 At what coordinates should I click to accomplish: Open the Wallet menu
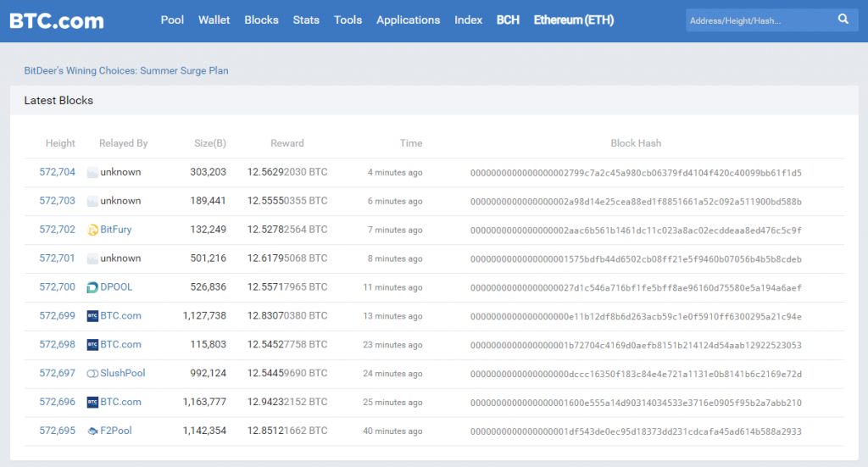pos(214,20)
